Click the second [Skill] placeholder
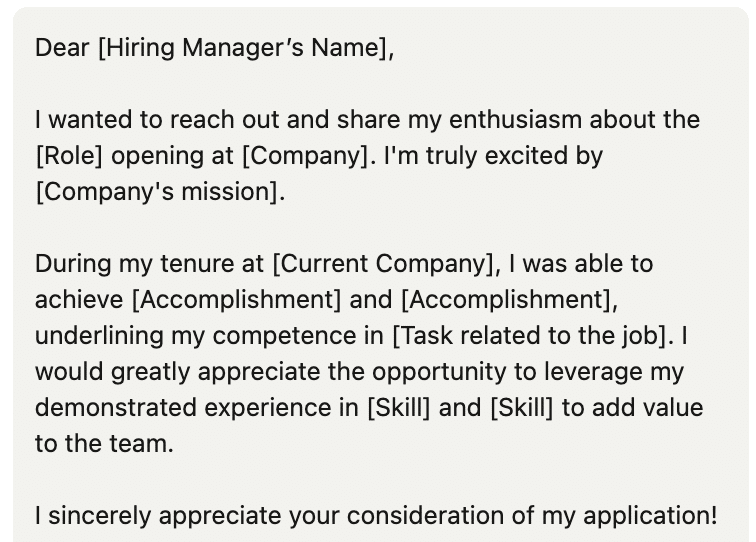The image size is (756, 542). pyautogui.click(x=522, y=408)
